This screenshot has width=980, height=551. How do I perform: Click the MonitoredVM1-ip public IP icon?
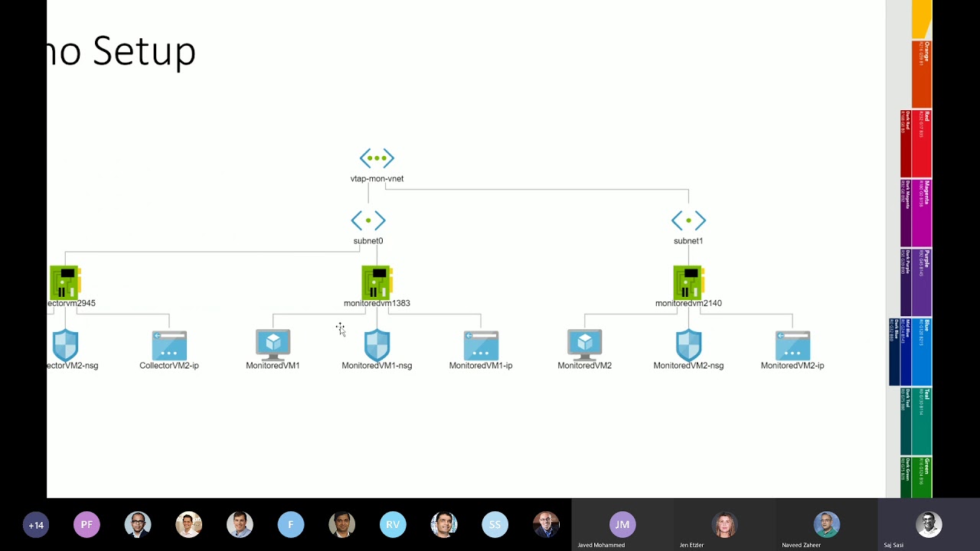[480, 344]
